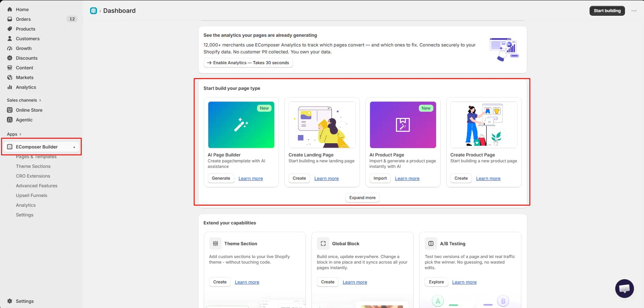
Task: Click Create for Product Page
Action: 461,178
